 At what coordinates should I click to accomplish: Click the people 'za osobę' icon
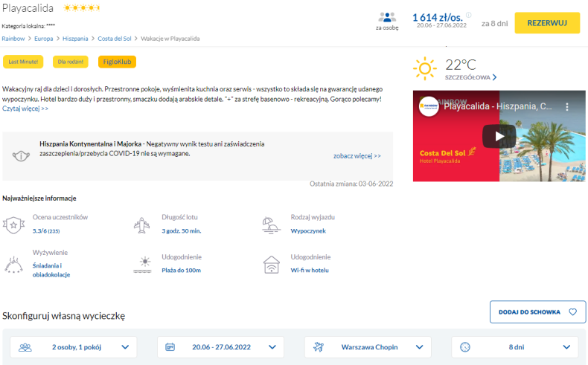[x=387, y=17]
